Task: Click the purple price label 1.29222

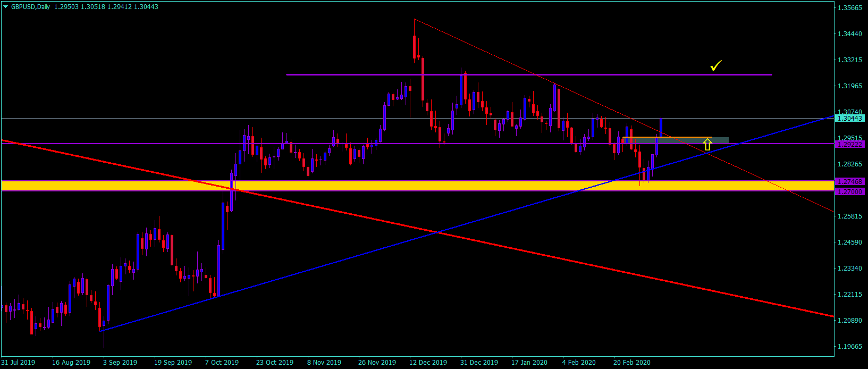Action: tap(850, 144)
